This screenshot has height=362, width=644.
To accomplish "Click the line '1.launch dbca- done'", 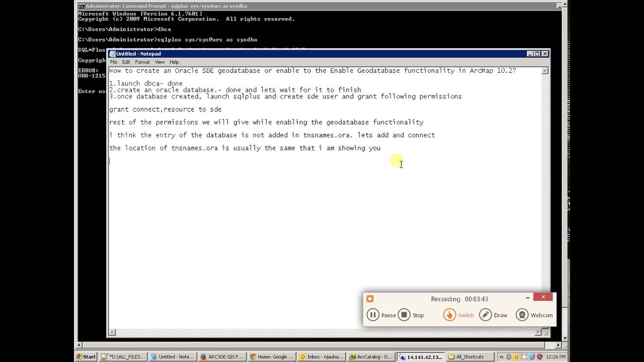I will 146,83.
